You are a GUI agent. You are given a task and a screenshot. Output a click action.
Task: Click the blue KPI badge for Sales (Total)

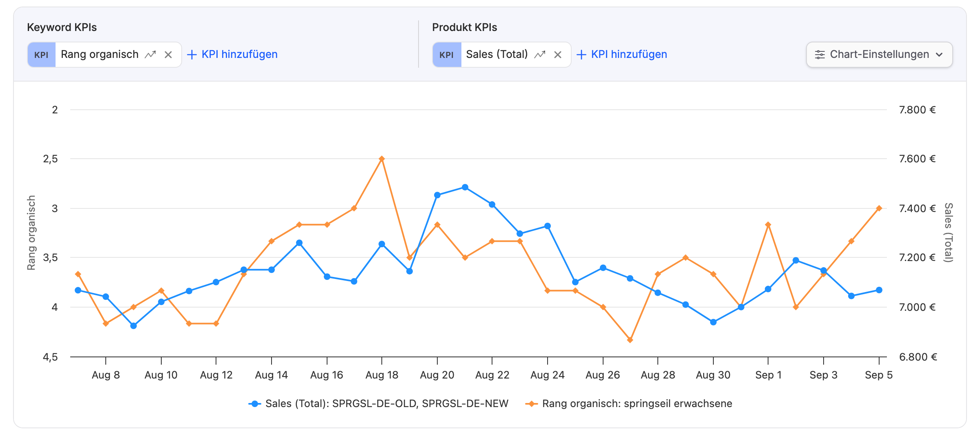pyautogui.click(x=447, y=55)
